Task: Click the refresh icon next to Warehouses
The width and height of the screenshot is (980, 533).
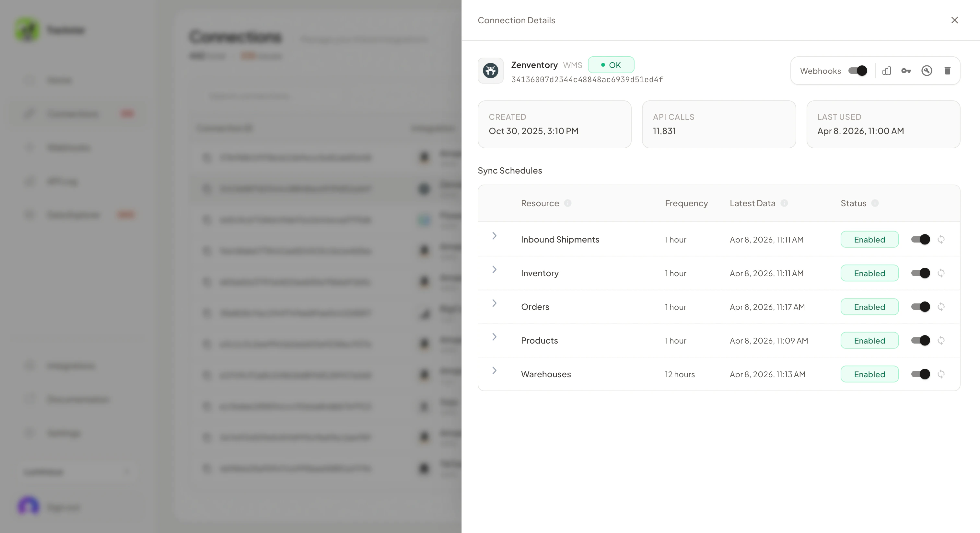Action: (941, 374)
